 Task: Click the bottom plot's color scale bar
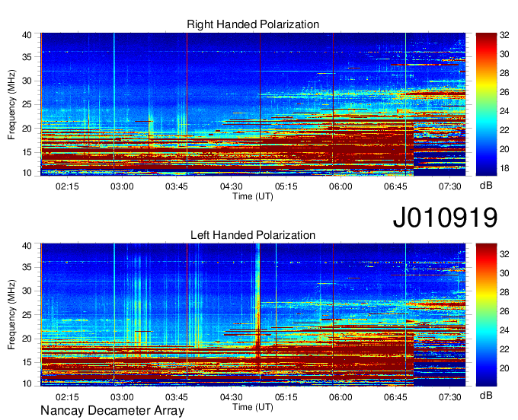(486, 314)
